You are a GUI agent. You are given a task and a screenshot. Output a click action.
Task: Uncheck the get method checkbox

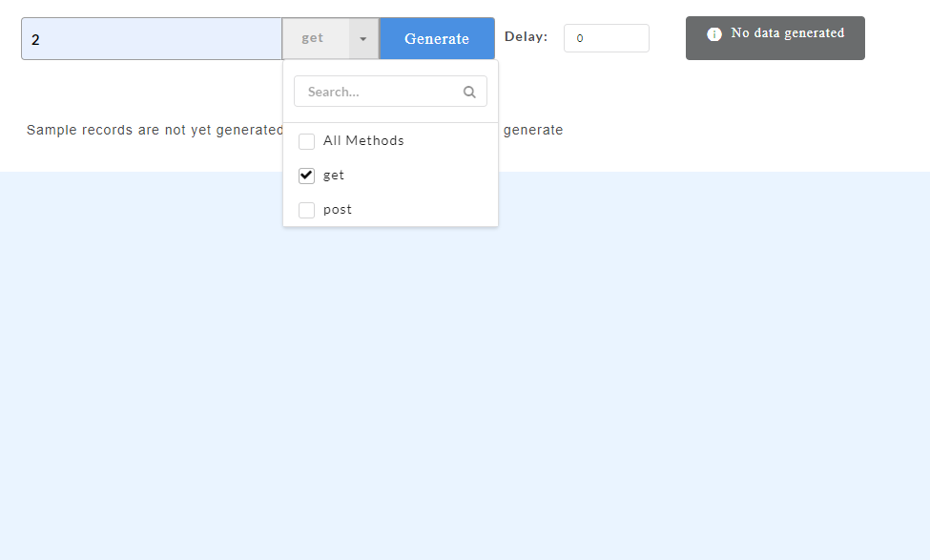click(x=306, y=176)
